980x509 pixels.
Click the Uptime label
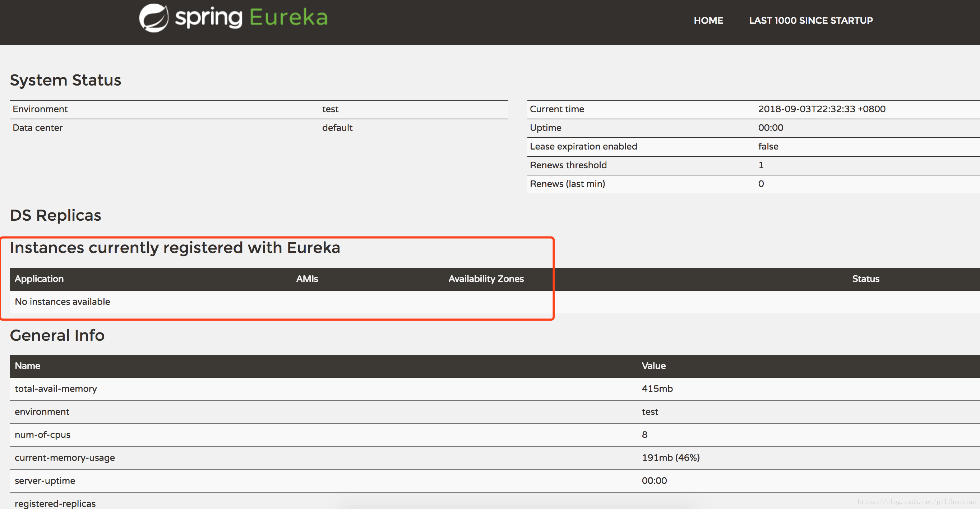[545, 128]
